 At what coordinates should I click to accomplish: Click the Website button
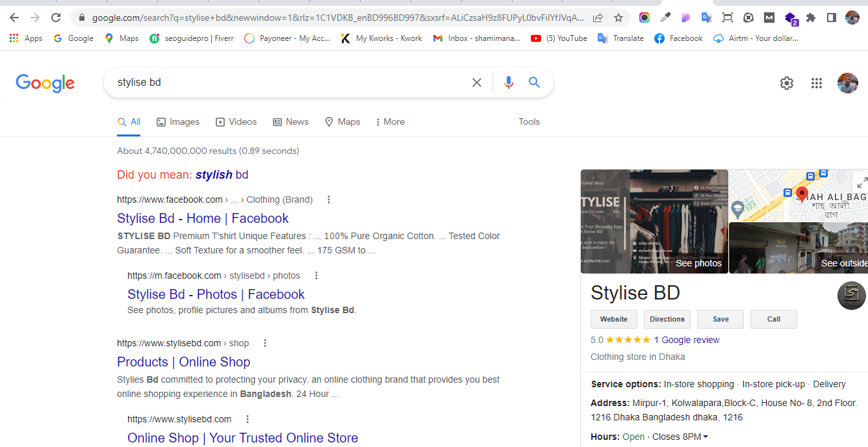point(614,319)
